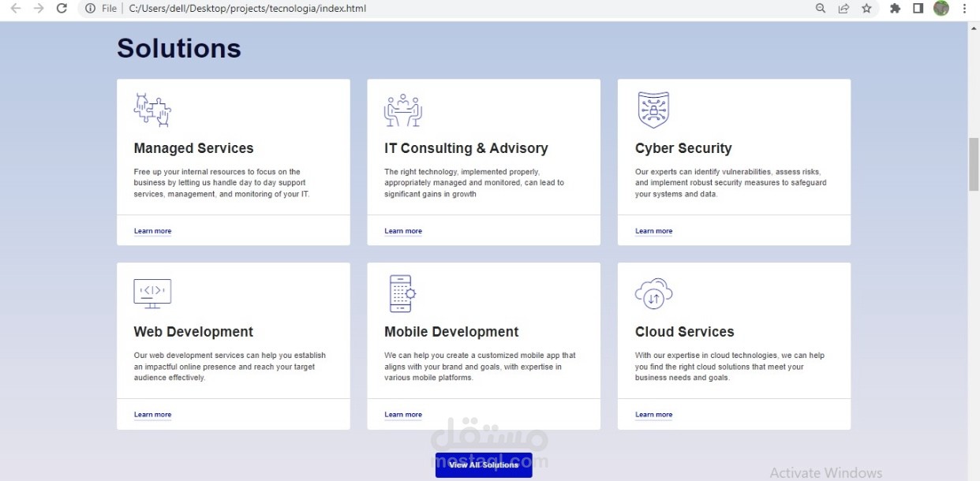Click Learn more under Mobile Development

click(403, 415)
